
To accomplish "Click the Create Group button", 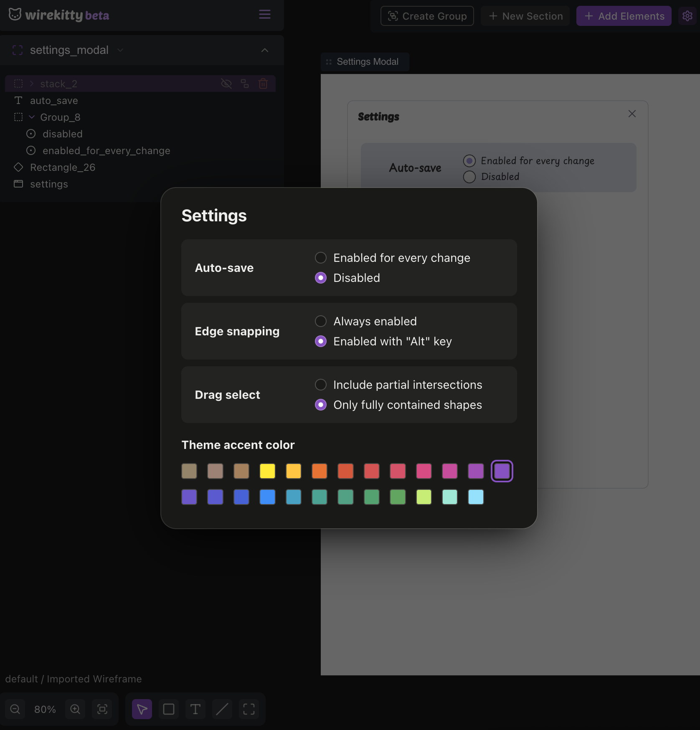I will pos(427,16).
